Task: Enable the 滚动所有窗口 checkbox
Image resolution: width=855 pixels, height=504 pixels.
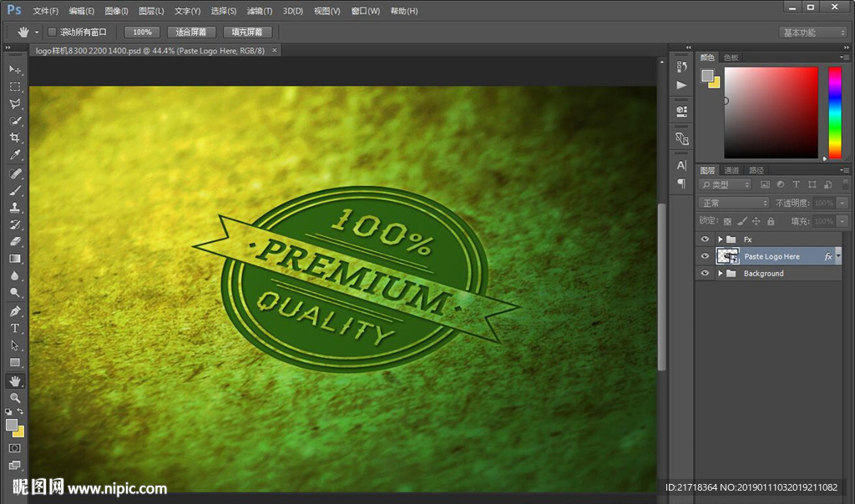Action: 52,33
